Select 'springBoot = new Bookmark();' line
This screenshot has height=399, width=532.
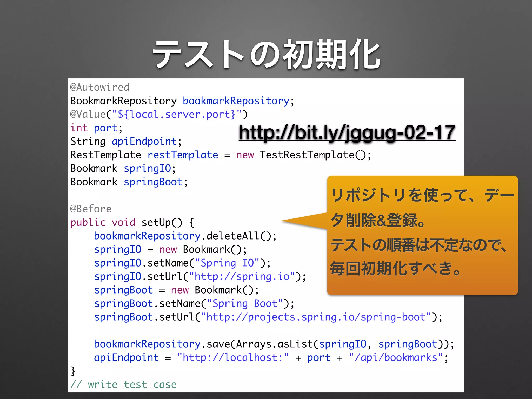[x=177, y=290]
